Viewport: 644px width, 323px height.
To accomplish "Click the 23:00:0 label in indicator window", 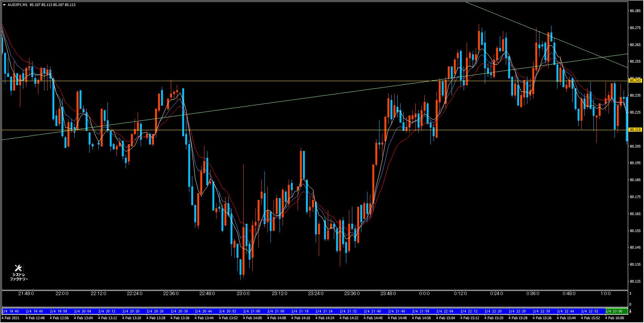I will coord(243,294).
